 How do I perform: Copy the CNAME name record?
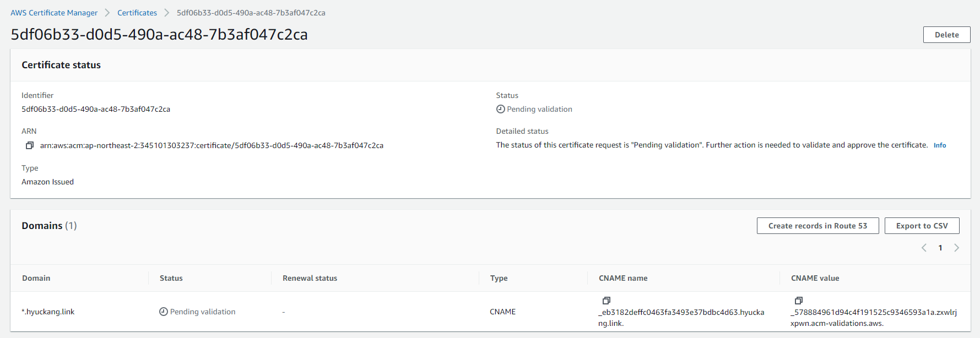[x=606, y=301]
